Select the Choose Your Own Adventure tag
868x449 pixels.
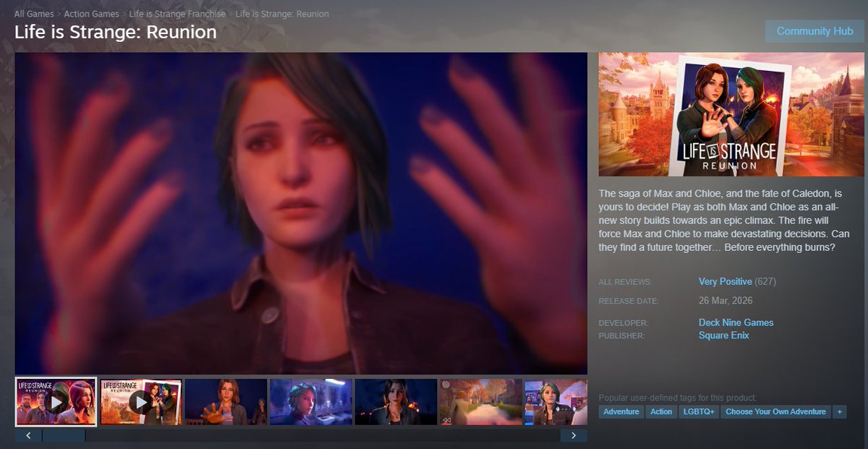click(x=775, y=411)
